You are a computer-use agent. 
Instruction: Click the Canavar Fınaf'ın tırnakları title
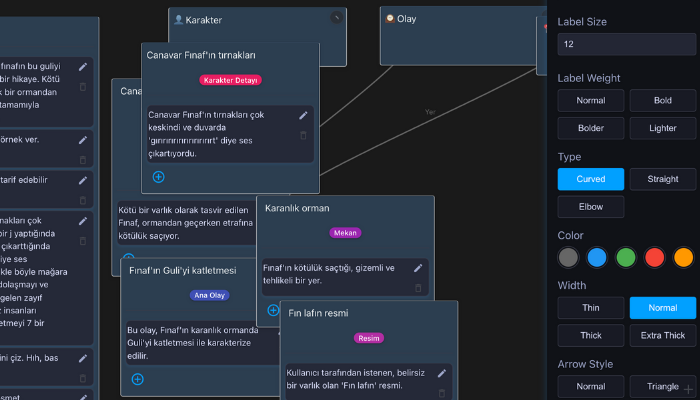[x=201, y=55]
